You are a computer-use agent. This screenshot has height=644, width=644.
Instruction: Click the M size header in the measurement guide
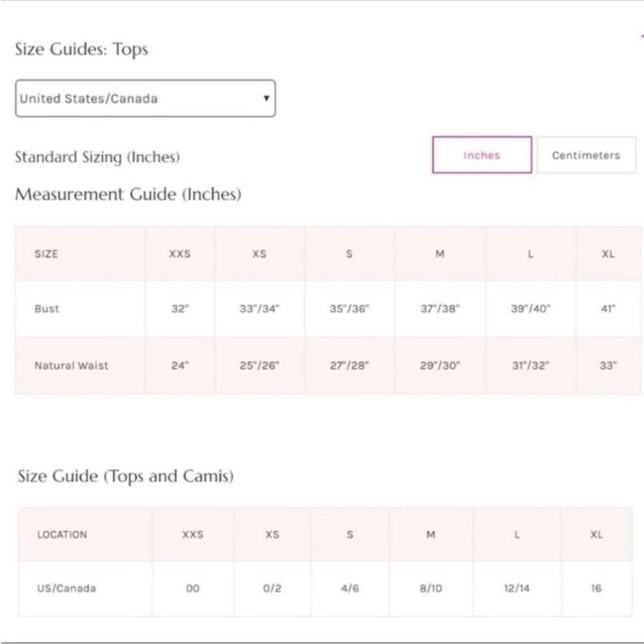click(x=440, y=254)
